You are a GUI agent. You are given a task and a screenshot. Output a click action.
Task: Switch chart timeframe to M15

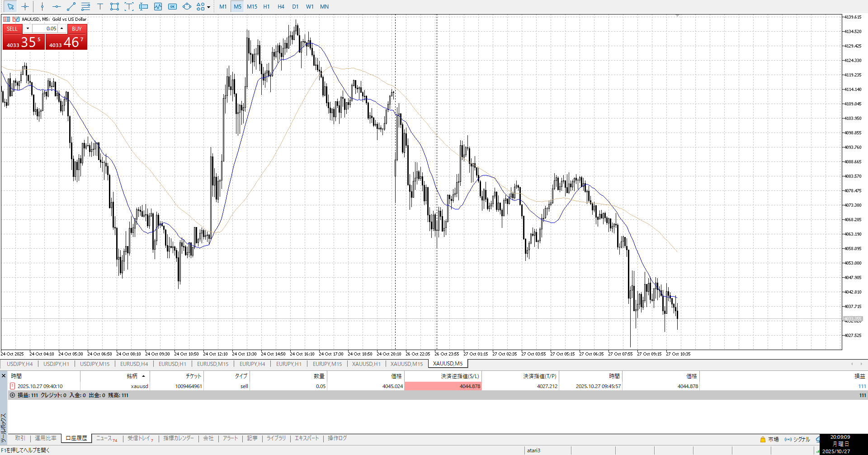point(252,6)
